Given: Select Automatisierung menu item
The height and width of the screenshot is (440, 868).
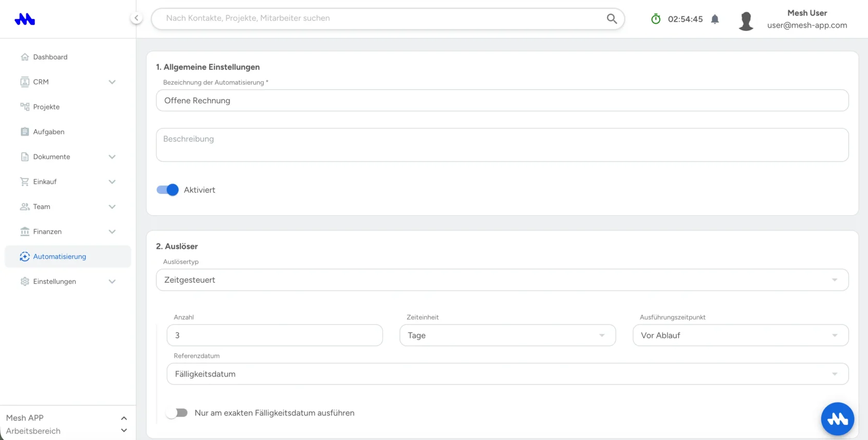Looking at the screenshot, I should click(x=68, y=256).
